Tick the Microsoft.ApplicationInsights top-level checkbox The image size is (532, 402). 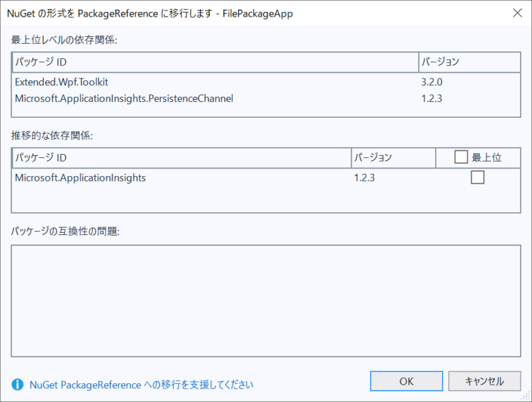[477, 177]
